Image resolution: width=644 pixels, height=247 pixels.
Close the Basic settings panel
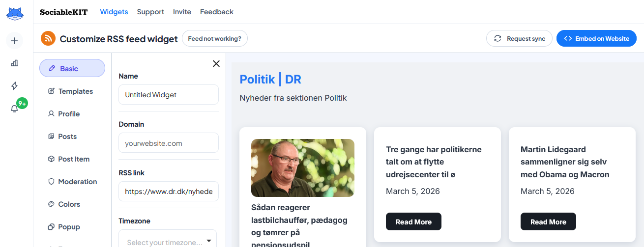216,63
